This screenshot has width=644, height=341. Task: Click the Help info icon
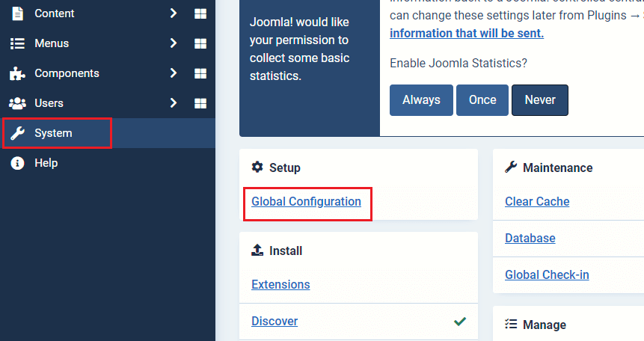[17, 163]
